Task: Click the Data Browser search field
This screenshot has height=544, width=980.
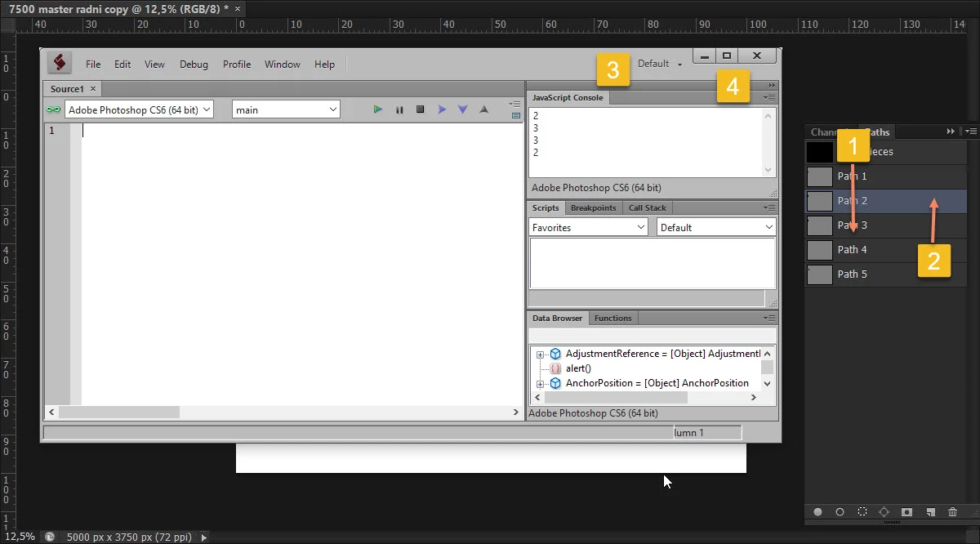Action: click(x=653, y=336)
